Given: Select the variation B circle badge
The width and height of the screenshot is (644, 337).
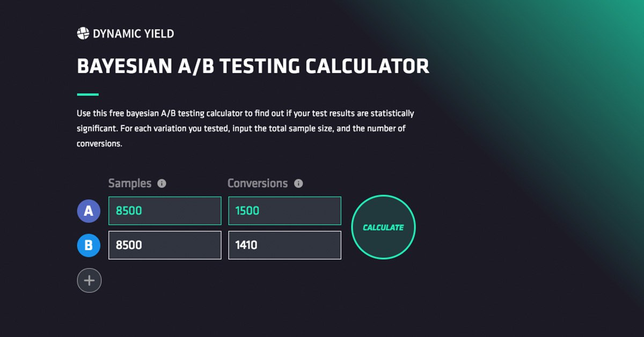Looking at the screenshot, I should click(89, 245).
